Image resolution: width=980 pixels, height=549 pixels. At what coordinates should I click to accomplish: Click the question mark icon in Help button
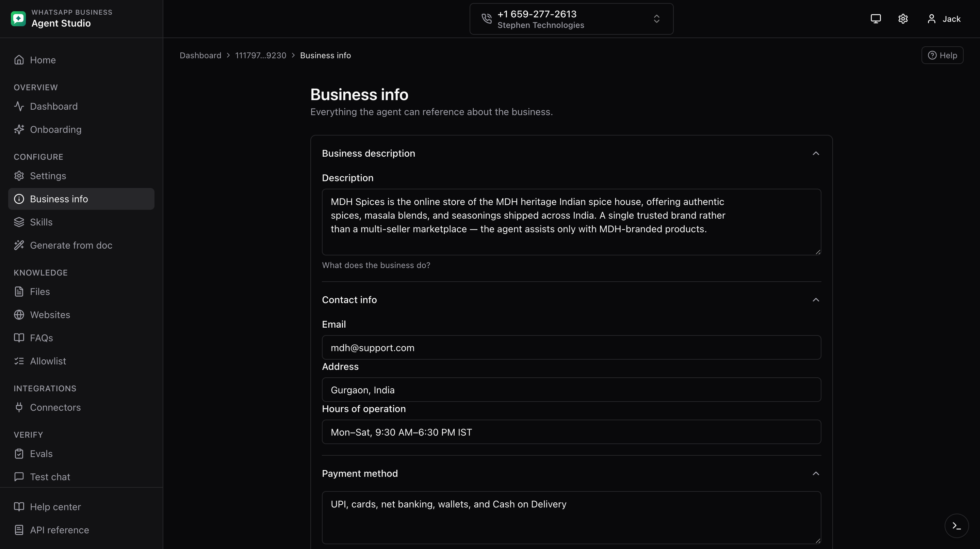coord(932,56)
